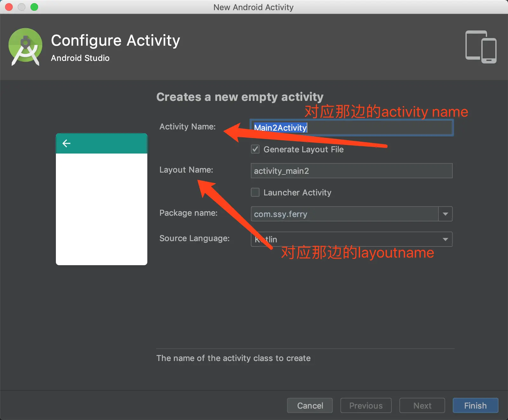The width and height of the screenshot is (508, 420).
Task: Click the 'Layout Name:' label
Action: point(186,170)
